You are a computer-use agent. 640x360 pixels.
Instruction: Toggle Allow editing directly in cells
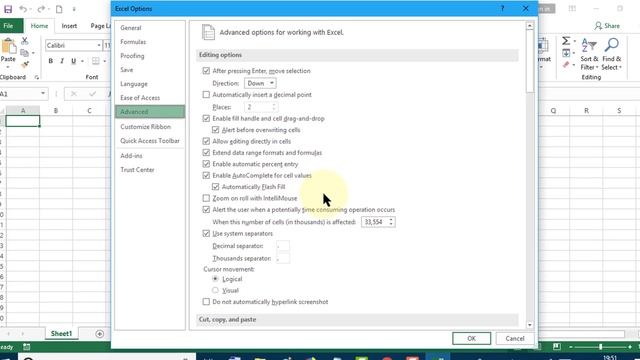206,141
